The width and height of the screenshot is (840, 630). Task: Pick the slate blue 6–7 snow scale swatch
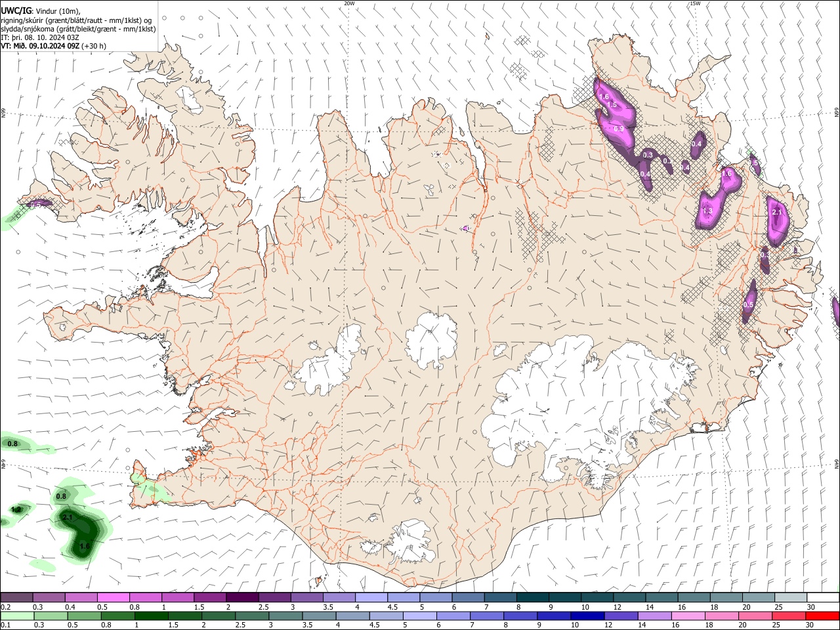click(468, 597)
